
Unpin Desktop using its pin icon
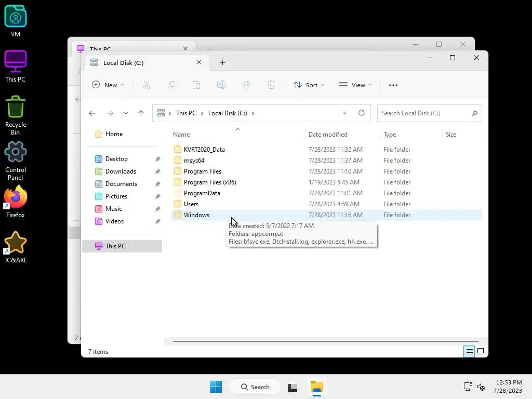pos(158,159)
